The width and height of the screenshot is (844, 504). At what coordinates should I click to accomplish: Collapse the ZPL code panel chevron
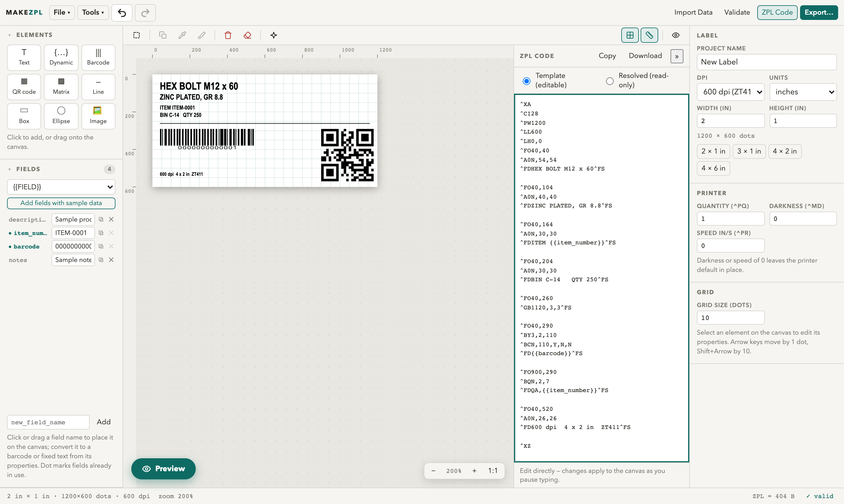click(677, 56)
